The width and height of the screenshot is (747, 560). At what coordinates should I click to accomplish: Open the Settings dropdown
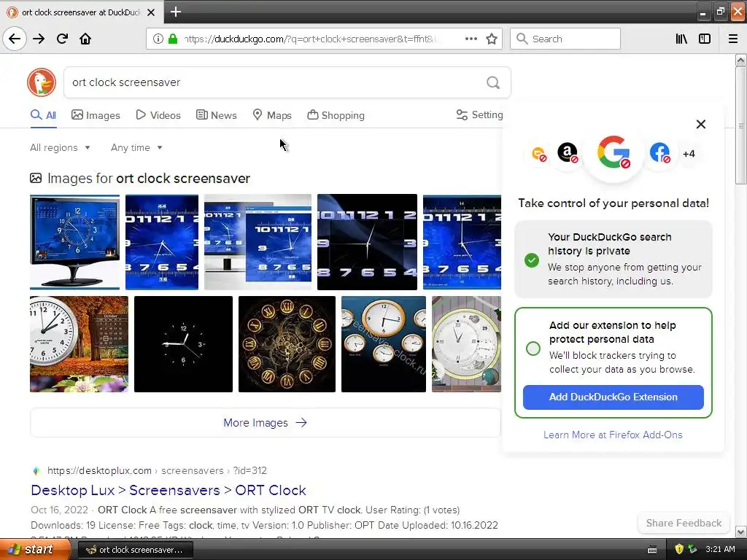[x=479, y=114]
